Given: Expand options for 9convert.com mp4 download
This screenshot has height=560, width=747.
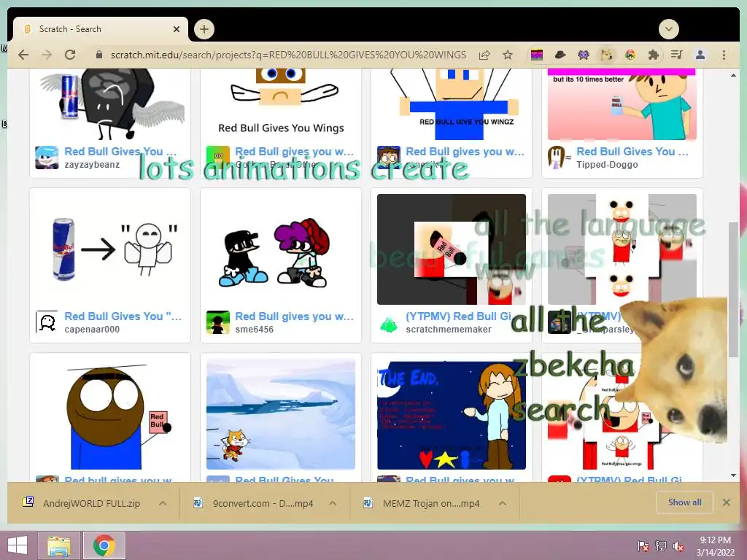Looking at the screenshot, I should point(333,503).
